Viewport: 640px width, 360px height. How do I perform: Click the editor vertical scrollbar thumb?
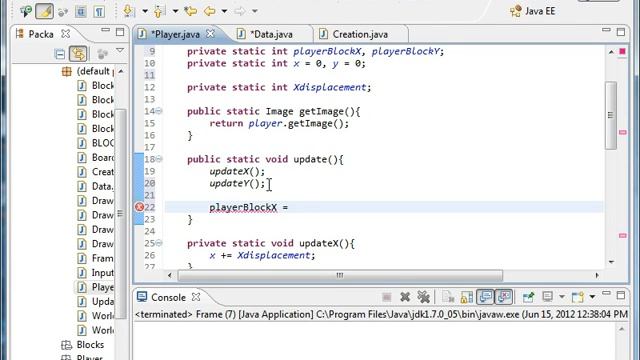(611, 116)
